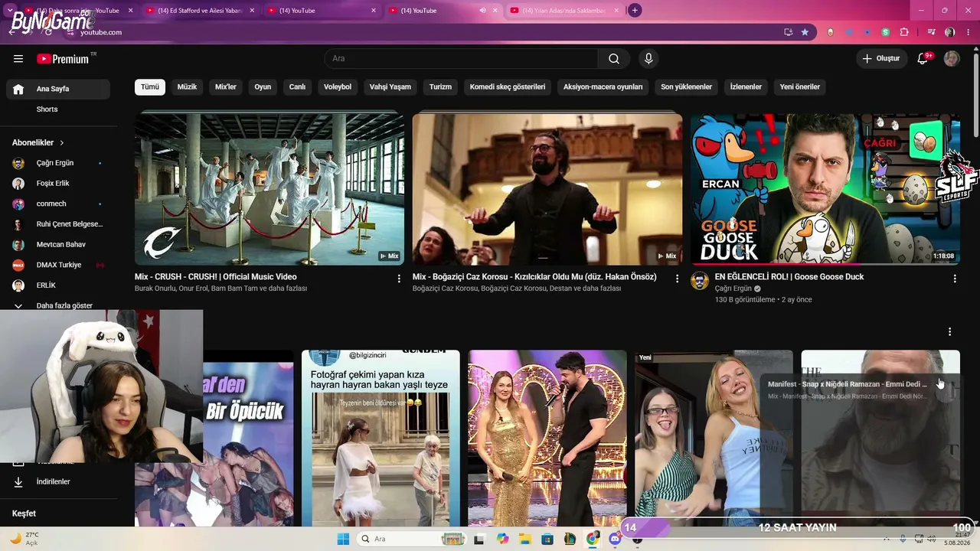
Task: Open File Explorer from the taskbar
Action: [525, 539]
